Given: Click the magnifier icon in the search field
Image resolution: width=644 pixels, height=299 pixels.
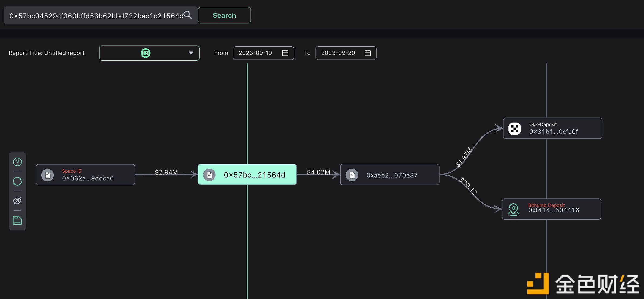Looking at the screenshot, I should click(188, 15).
